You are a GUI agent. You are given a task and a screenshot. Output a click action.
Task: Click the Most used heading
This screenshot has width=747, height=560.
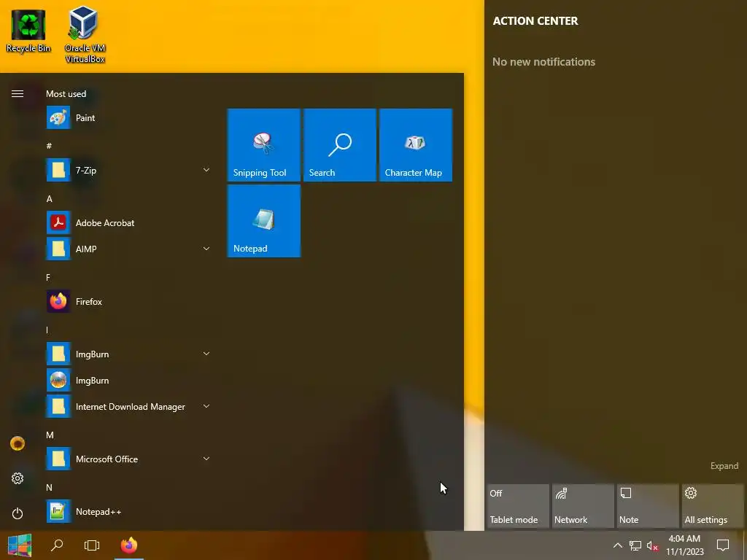(66, 94)
